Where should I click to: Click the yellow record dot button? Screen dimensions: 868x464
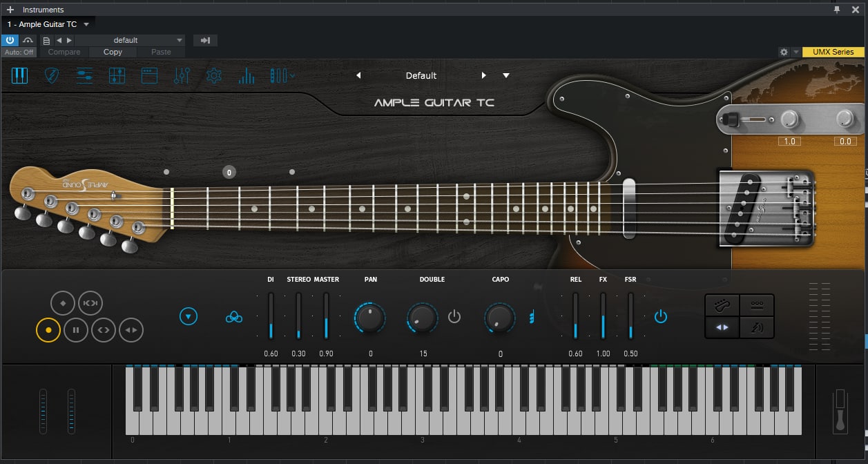click(x=48, y=330)
